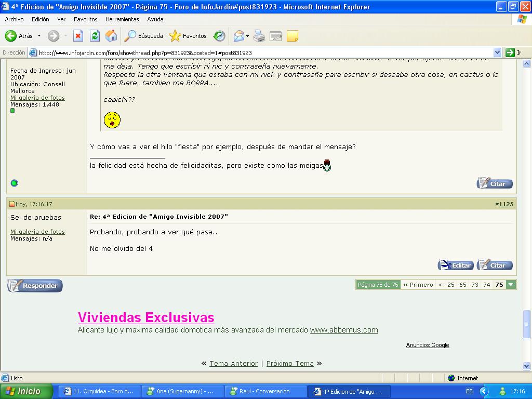Open the Inicio start button
Screen dimensions: 532x399
coord(26,391)
